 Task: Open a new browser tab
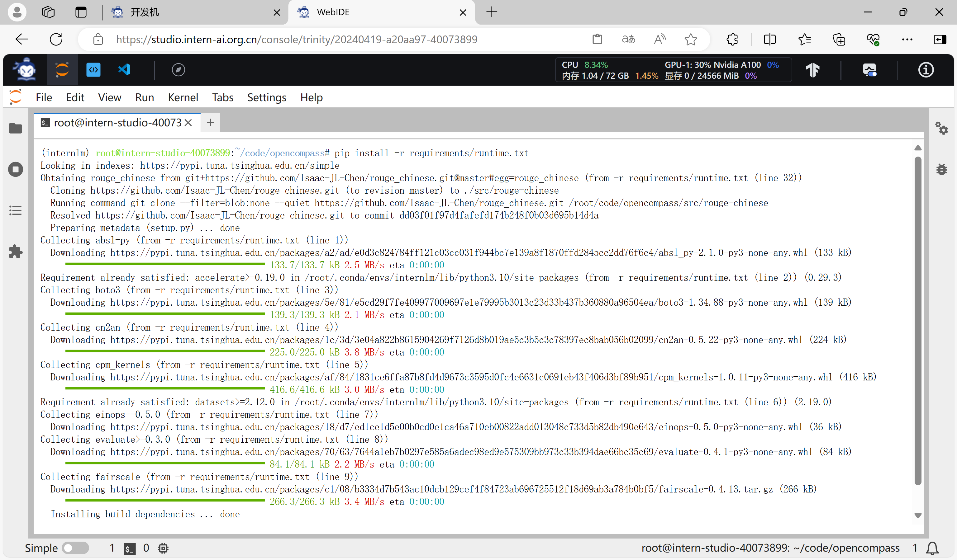pyautogui.click(x=492, y=12)
